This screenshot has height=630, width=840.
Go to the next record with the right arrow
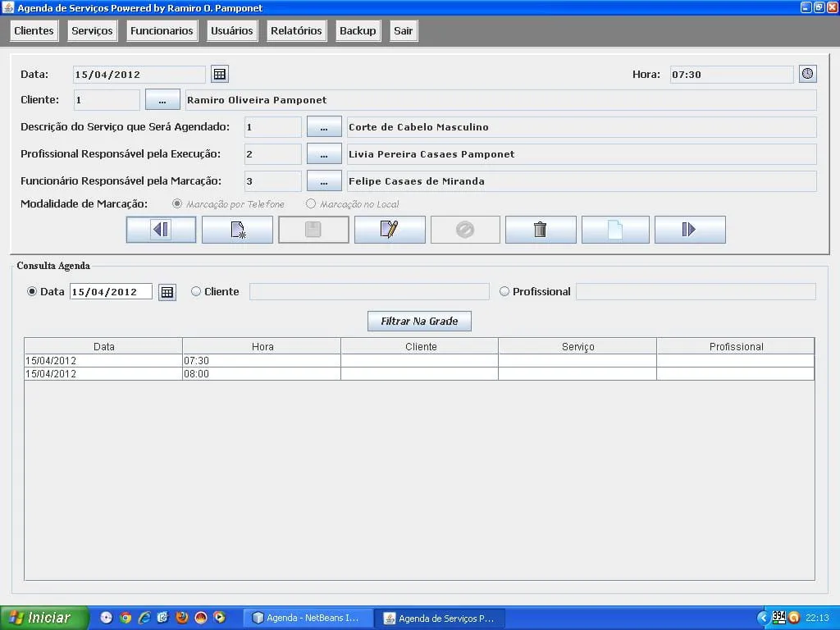689,230
